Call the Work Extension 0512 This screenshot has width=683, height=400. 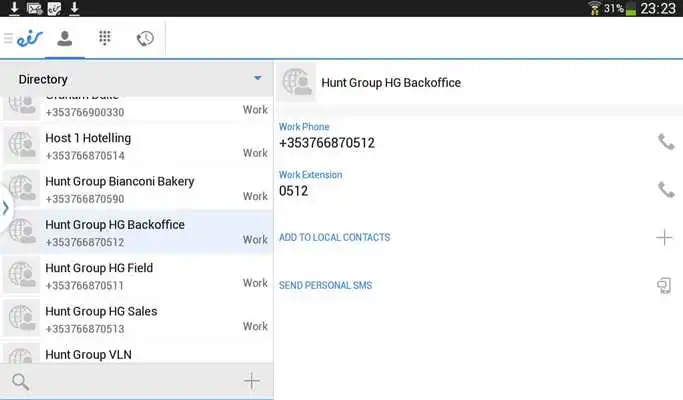click(665, 190)
